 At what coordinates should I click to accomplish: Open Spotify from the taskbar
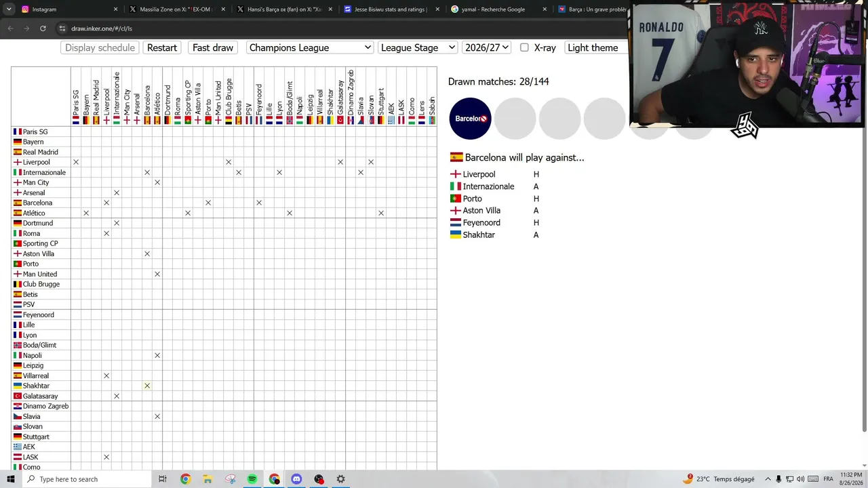[252, 479]
